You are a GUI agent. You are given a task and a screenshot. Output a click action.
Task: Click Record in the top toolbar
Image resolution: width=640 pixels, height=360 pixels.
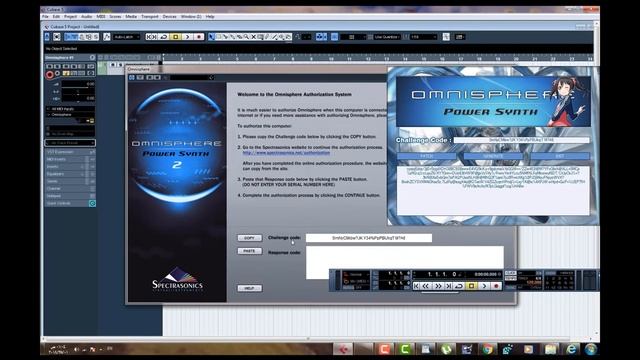pos(199,37)
